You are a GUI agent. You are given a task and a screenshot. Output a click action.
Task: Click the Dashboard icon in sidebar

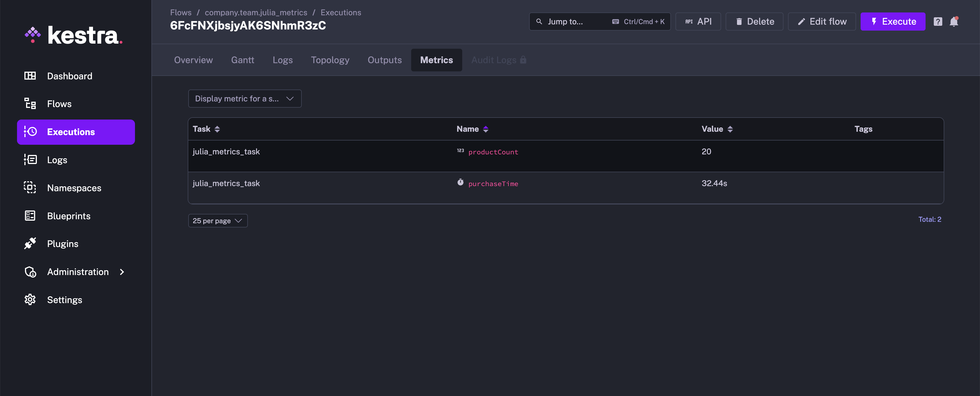[x=30, y=76]
